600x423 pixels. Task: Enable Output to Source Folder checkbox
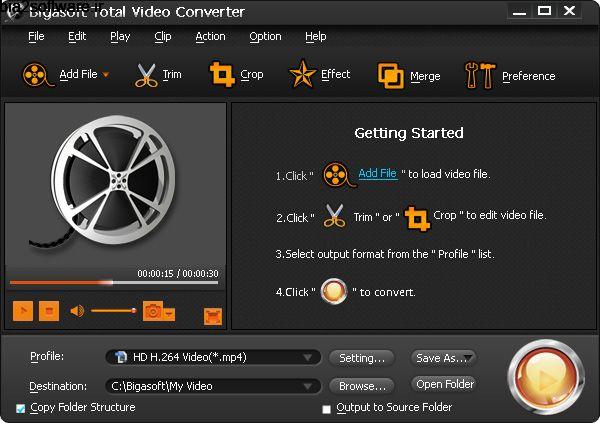[x=326, y=409]
